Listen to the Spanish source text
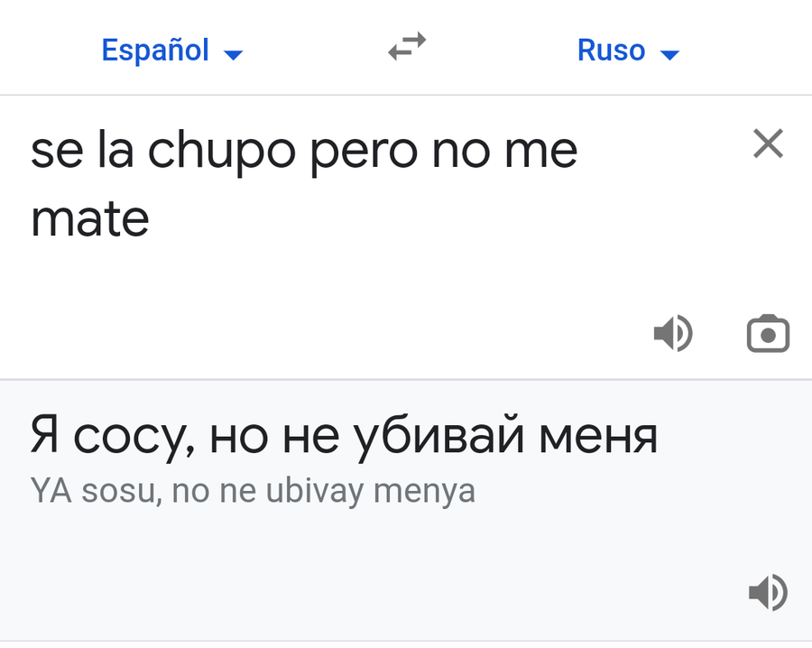This screenshot has width=812, height=648. [x=672, y=334]
